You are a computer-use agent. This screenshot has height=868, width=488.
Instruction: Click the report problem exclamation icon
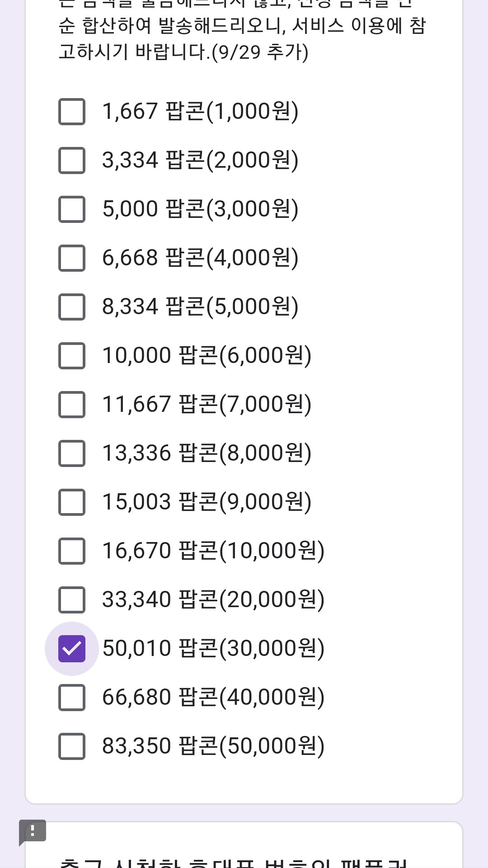coord(33,831)
